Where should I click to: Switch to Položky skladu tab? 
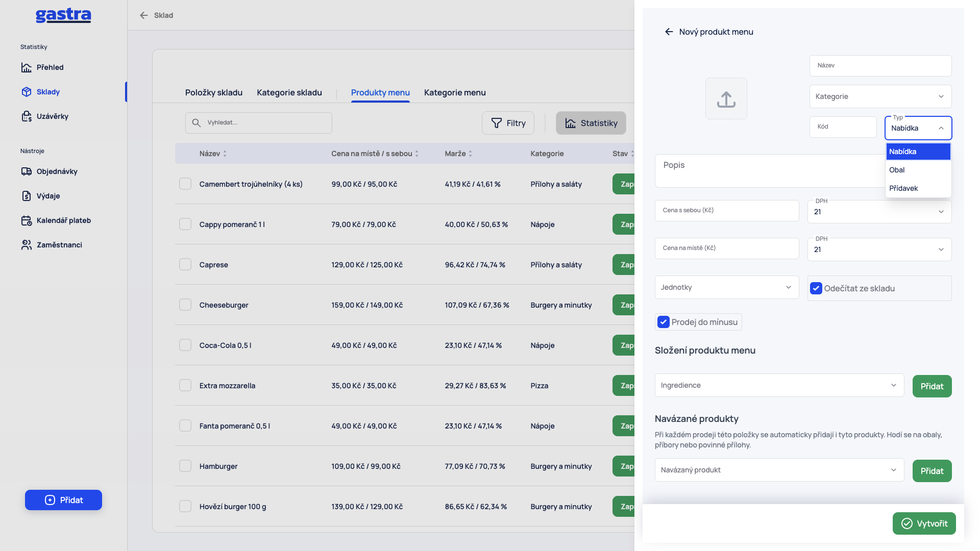click(x=213, y=92)
